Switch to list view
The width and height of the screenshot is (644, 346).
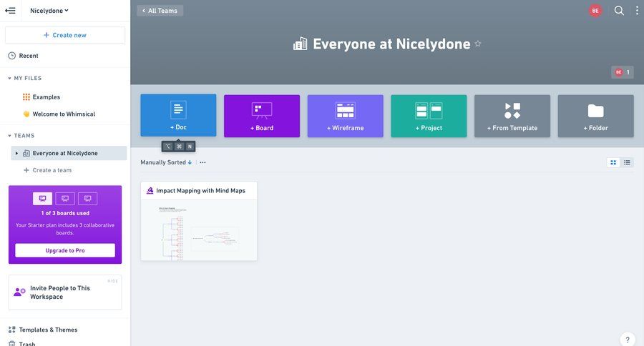[627, 162]
